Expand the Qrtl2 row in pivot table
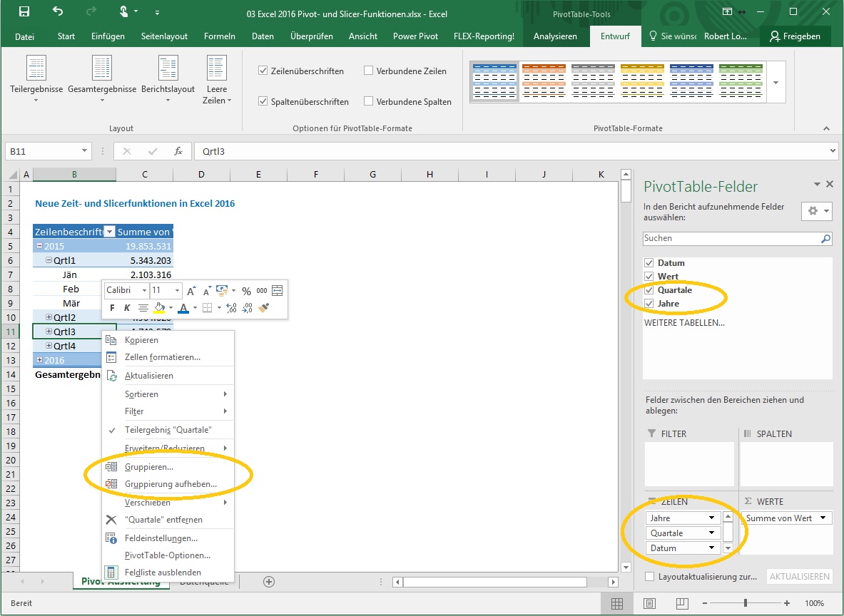 click(x=49, y=317)
